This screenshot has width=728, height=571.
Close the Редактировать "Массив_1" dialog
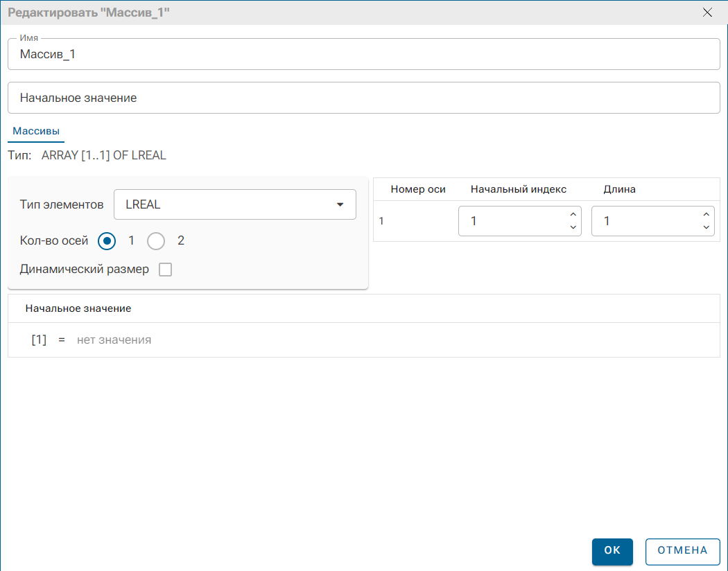[x=707, y=12]
